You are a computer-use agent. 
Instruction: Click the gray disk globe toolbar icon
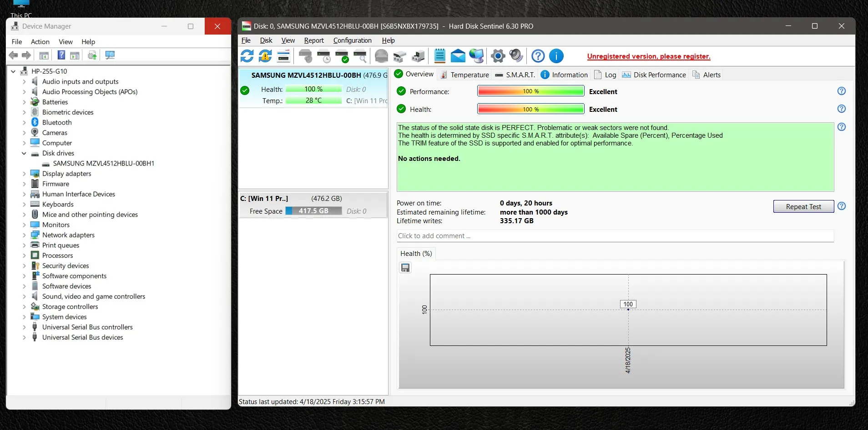pyautogui.click(x=381, y=56)
